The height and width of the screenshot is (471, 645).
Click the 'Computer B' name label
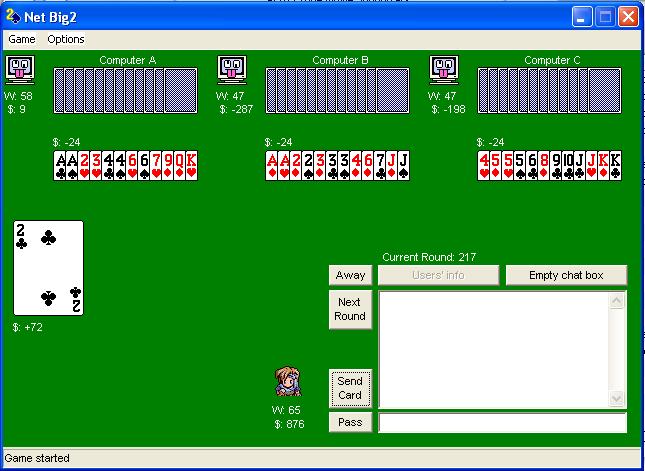point(340,60)
